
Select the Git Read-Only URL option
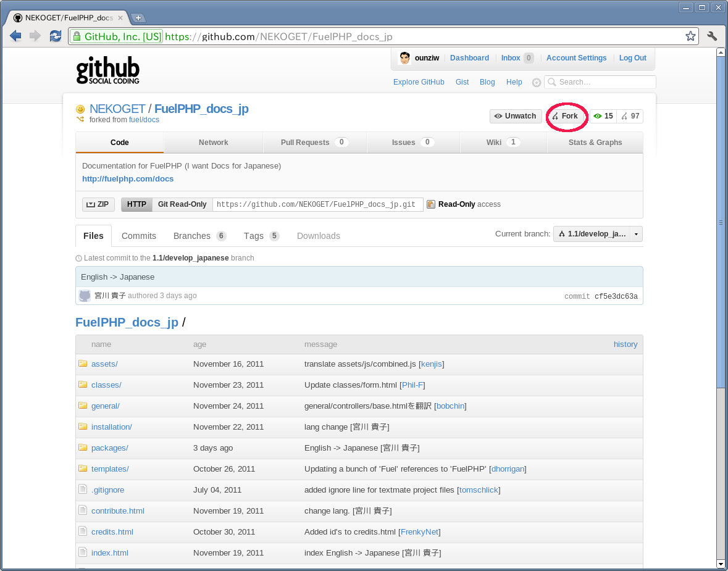pyautogui.click(x=182, y=204)
